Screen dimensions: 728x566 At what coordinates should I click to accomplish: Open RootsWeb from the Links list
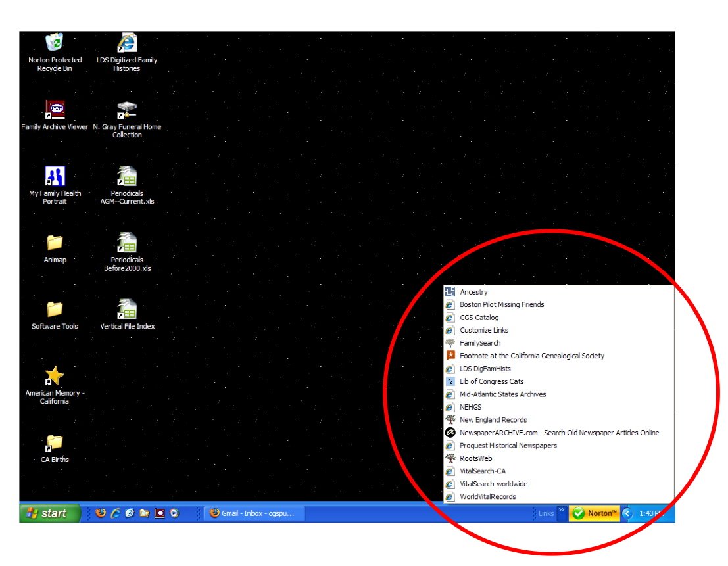point(558,458)
